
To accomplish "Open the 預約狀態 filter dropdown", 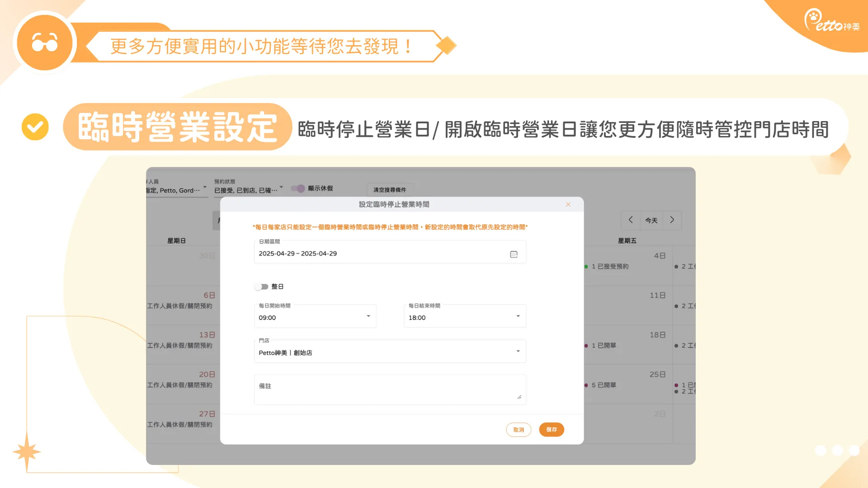I will 249,188.
